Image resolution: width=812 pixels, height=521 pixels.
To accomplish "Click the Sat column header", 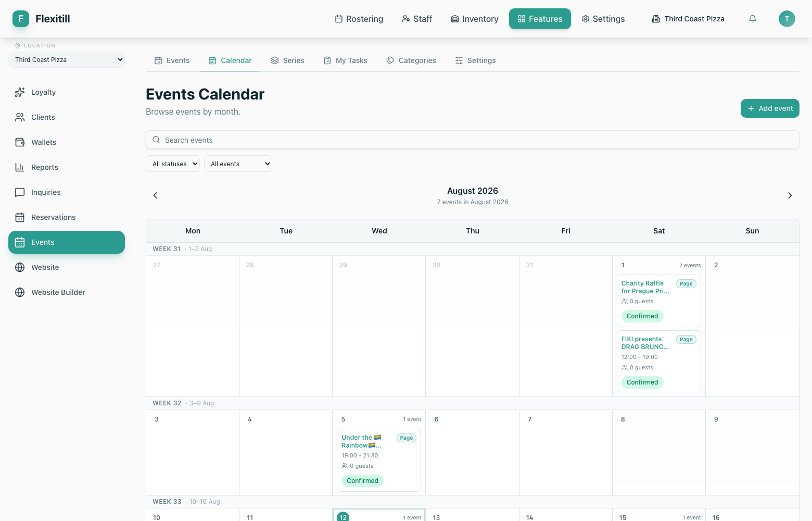I will (x=659, y=231).
